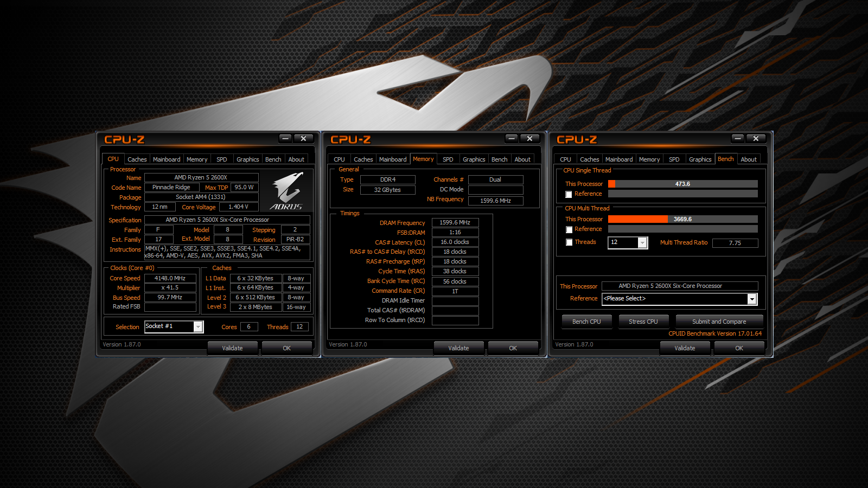
Task: Open the Threads count dropdown showing 12
Action: [642, 242]
